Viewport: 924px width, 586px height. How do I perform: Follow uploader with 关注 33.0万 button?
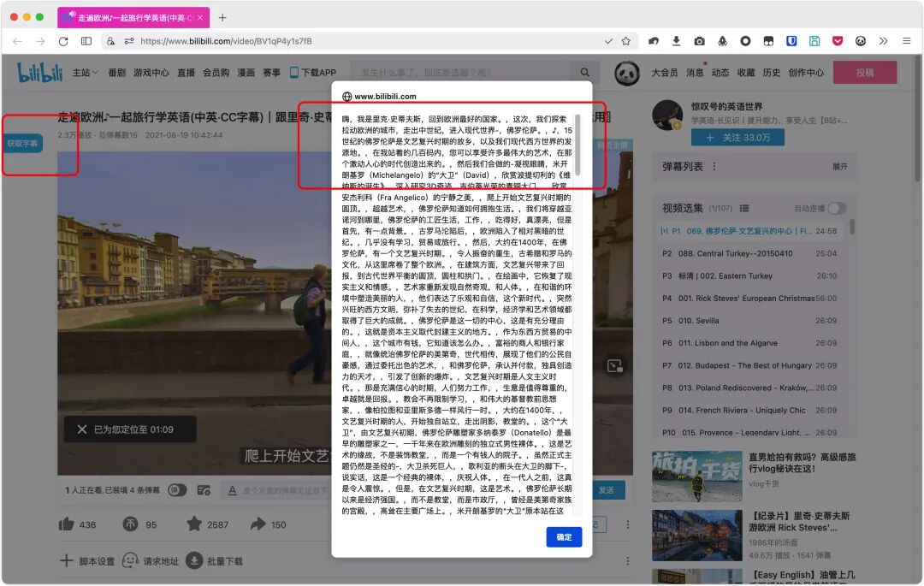pyautogui.click(x=737, y=137)
